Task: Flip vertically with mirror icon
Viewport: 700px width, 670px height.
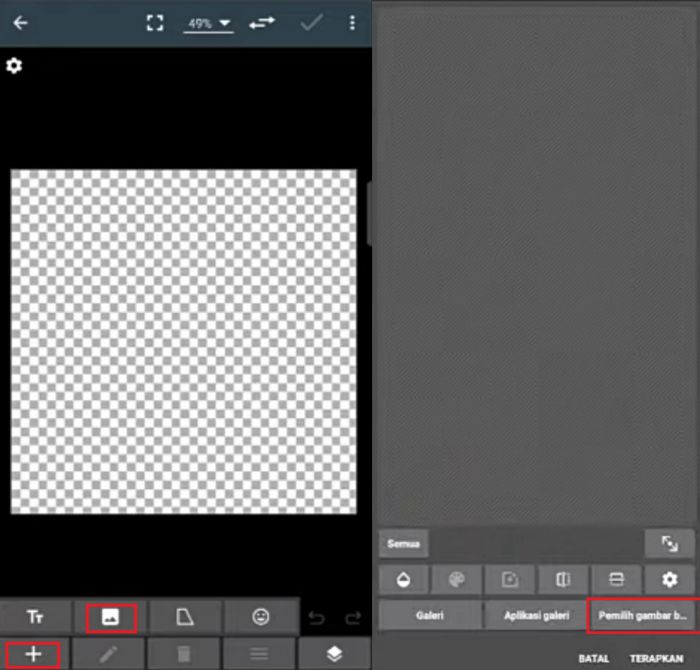Action: pos(616,580)
